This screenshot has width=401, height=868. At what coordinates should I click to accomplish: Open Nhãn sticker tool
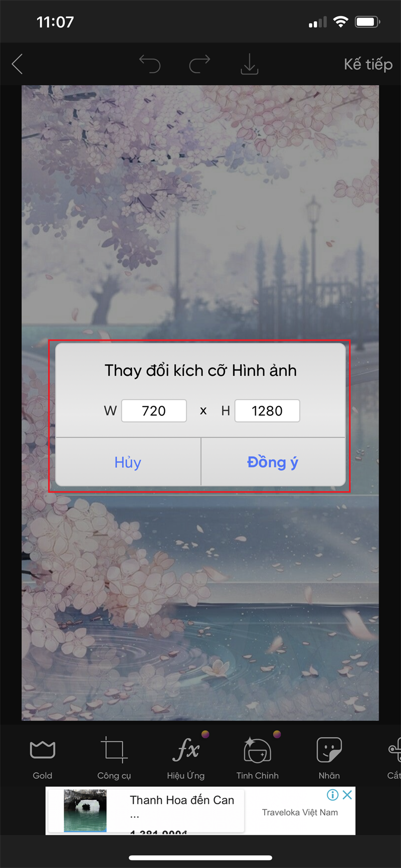[329, 758]
